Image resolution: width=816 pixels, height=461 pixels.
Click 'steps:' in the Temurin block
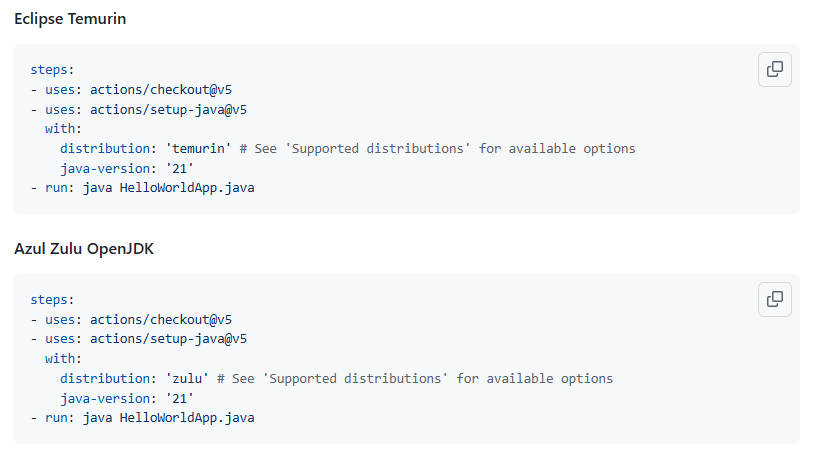pyautogui.click(x=52, y=70)
